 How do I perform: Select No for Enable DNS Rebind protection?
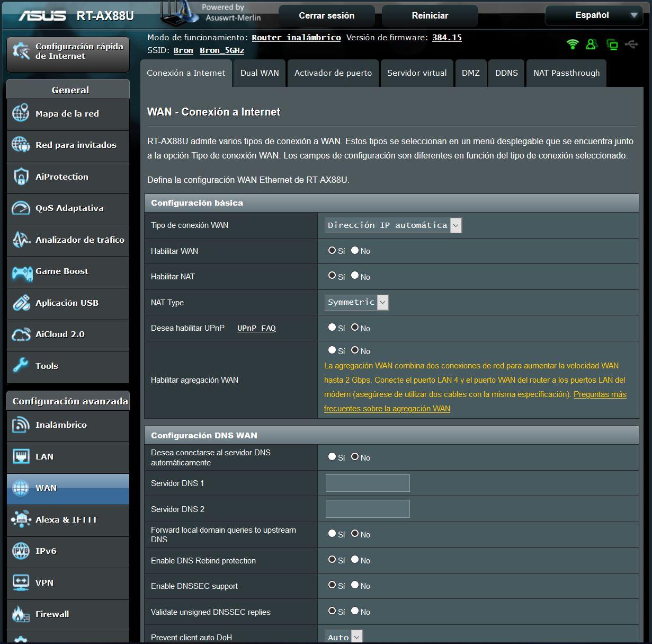tap(355, 559)
